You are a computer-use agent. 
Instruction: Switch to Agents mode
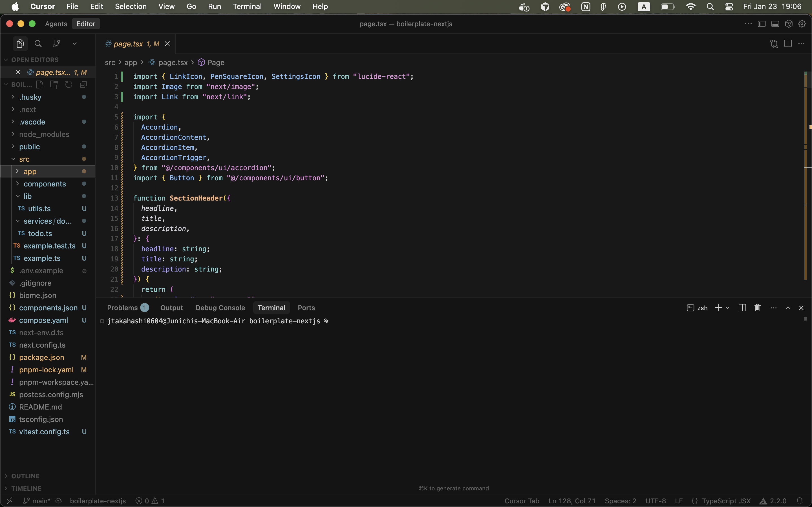click(x=56, y=24)
